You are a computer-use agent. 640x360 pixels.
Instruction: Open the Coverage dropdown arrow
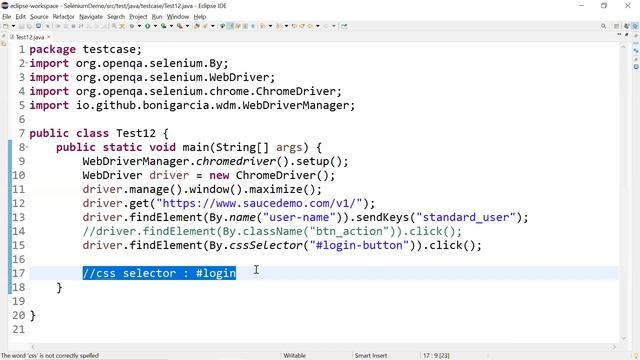coord(171,26)
